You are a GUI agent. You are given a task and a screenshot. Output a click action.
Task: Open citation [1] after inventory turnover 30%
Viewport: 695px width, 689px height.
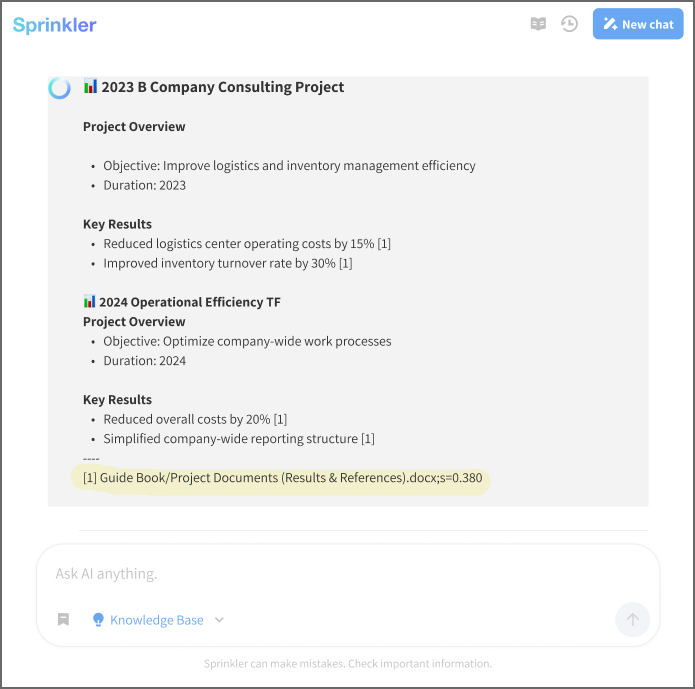[x=345, y=263]
